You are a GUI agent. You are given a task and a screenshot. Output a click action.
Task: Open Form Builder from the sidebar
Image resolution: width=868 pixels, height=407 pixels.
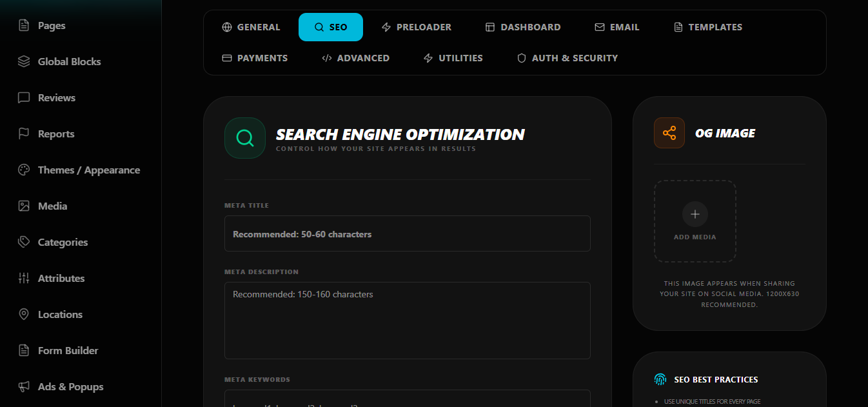(68, 351)
